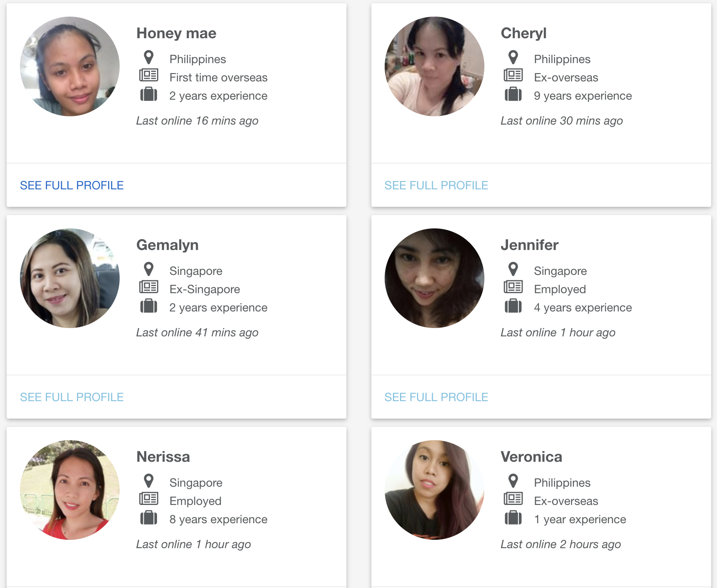717x588 pixels.
Task: Click the location pin icon for Honey mae
Action: tap(149, 58)
